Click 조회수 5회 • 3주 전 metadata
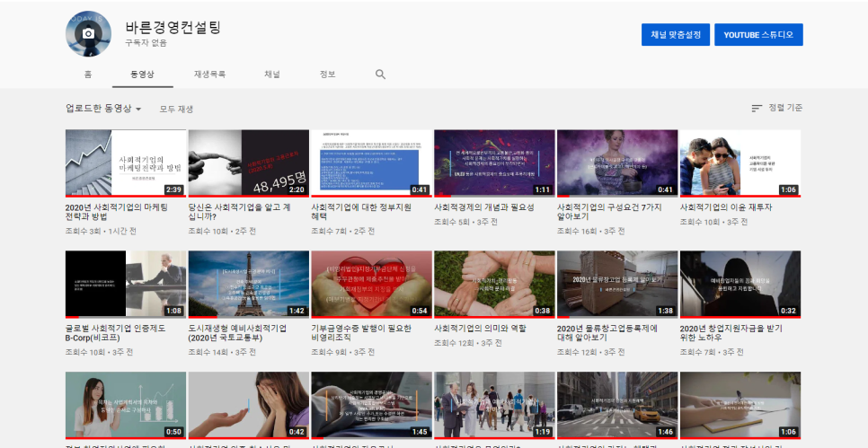This screenshot has width=868, height=448. (x=465, y=222)
